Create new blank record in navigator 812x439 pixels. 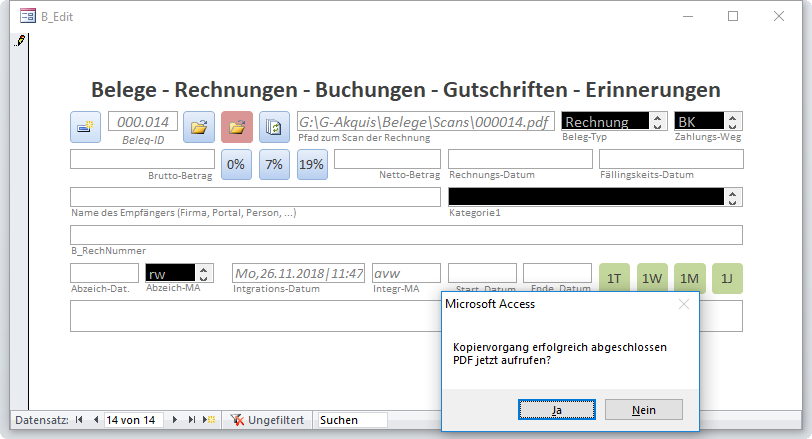pyautogui.click(x=209, y=420)
